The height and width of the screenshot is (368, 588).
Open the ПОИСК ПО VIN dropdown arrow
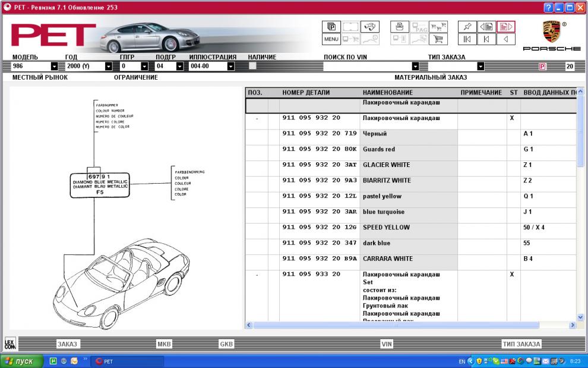(x=415, y=67)
